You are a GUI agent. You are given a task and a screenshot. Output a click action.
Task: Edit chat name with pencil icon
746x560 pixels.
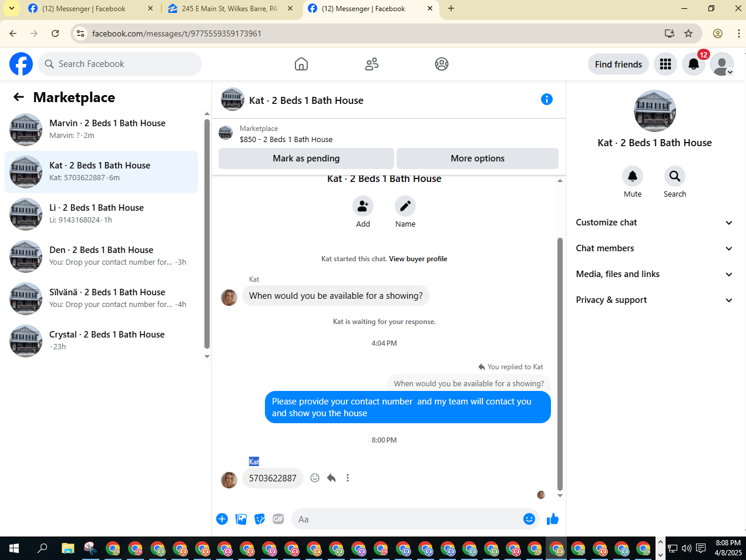[x=405, y=206]
